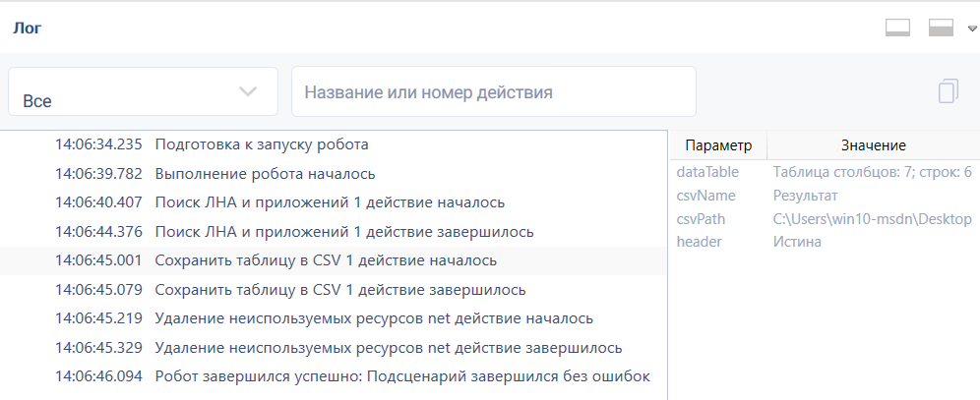This screenshot has height=400, width=980.
Task: Copy log using the copy icon
Action: point(949,91)
